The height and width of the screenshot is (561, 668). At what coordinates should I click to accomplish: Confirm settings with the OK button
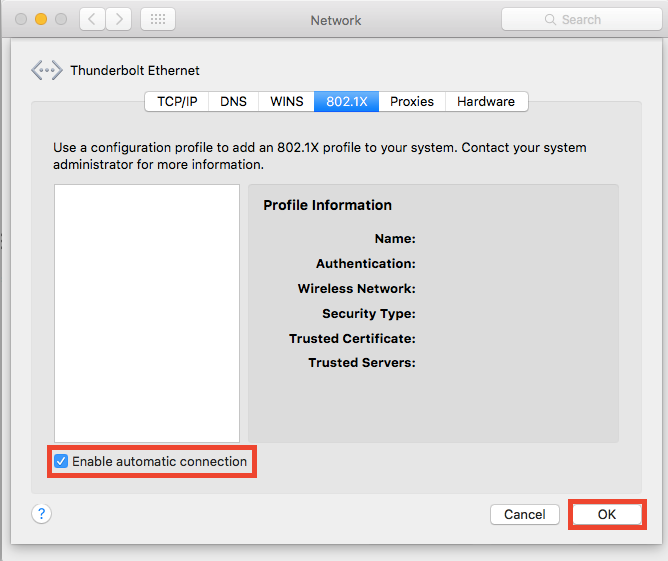[607, 514]
